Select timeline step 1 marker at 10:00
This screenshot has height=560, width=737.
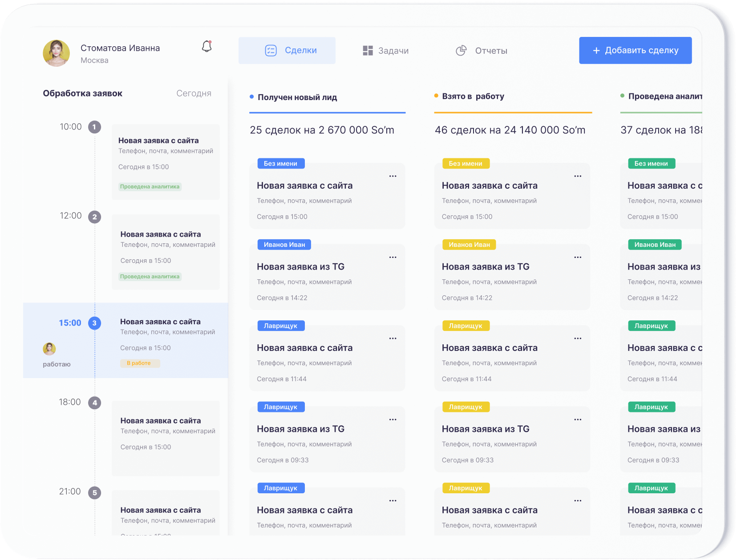[x=94, y=127]
